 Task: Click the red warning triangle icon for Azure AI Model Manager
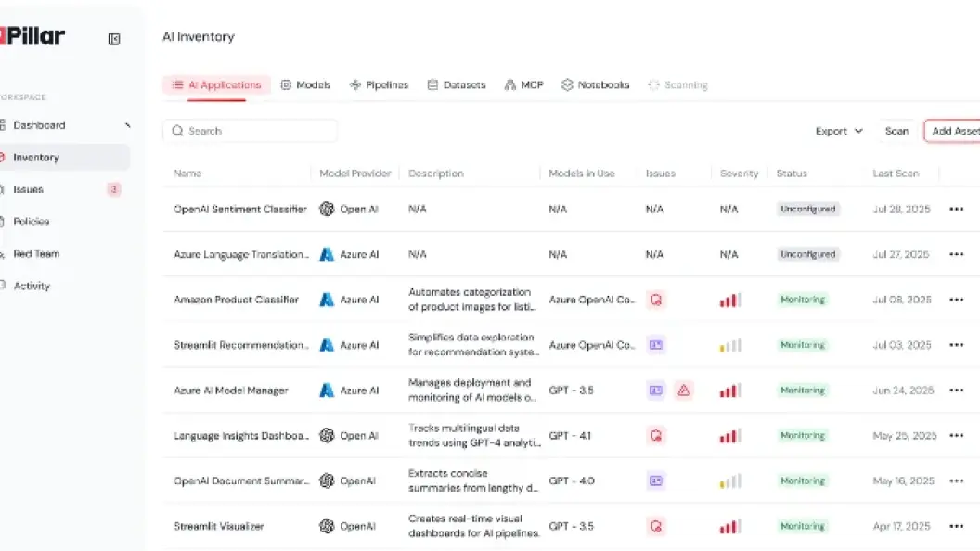(x=684, y=391)
